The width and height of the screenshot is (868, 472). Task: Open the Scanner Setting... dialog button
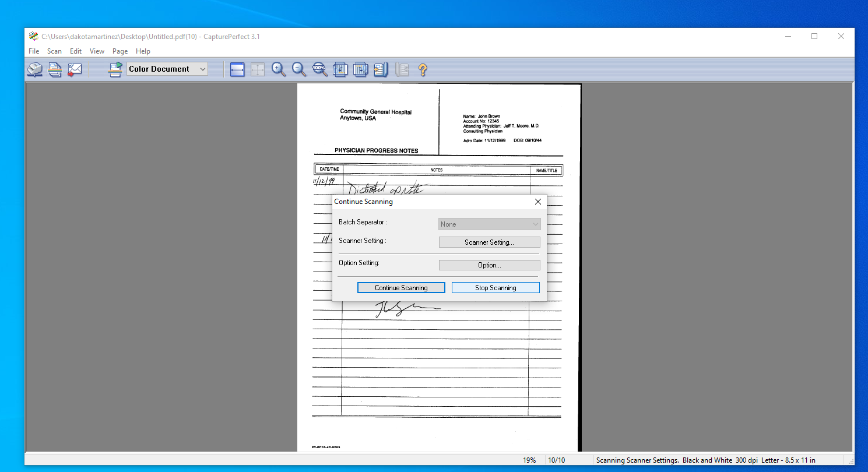489,242
